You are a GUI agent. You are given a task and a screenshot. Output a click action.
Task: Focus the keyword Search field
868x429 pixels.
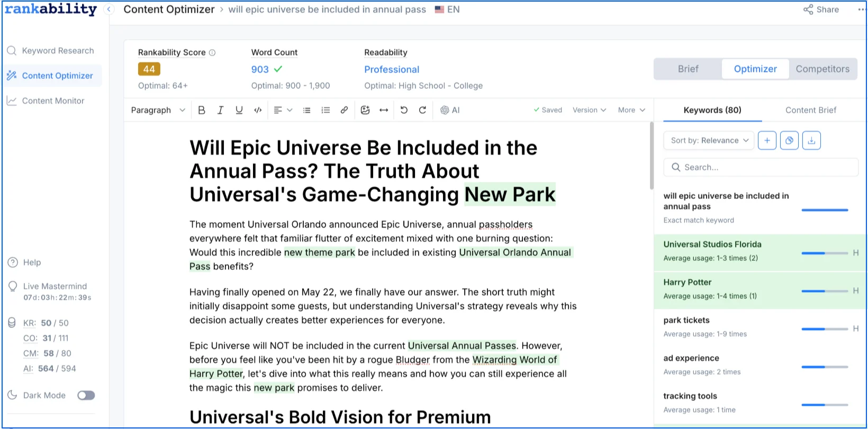pyautogui.click(x=761, y=167)
